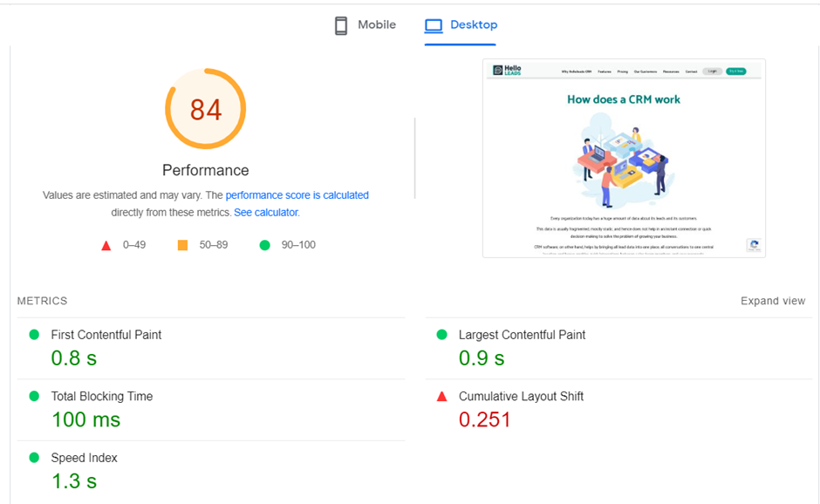Click the reCAPTCHA badge in page preview
The height and width of the screenshot is (504, 820).
754,246
